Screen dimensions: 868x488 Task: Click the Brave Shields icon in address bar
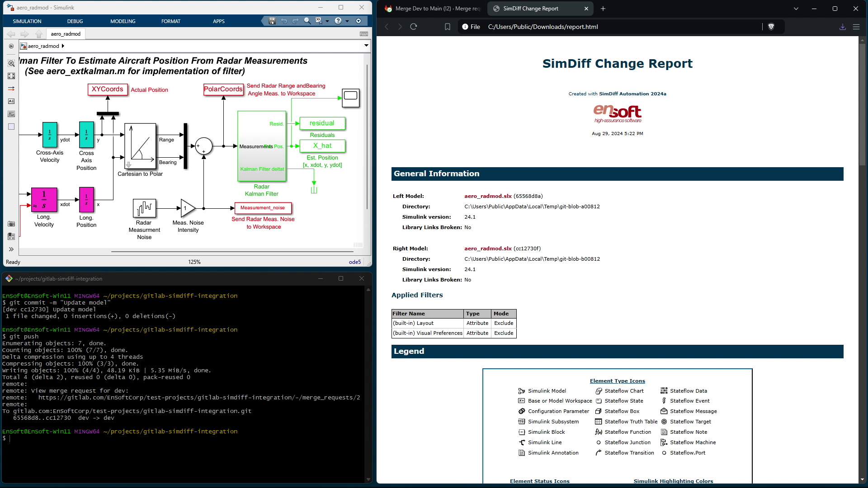click(771, 27)
